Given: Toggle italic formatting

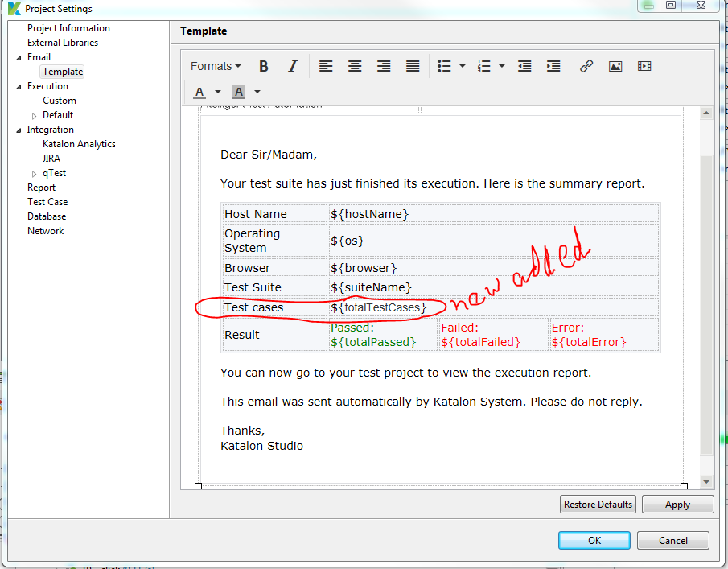Looking at the screenshot, I should pyautogui.click(x=292, y=67).
